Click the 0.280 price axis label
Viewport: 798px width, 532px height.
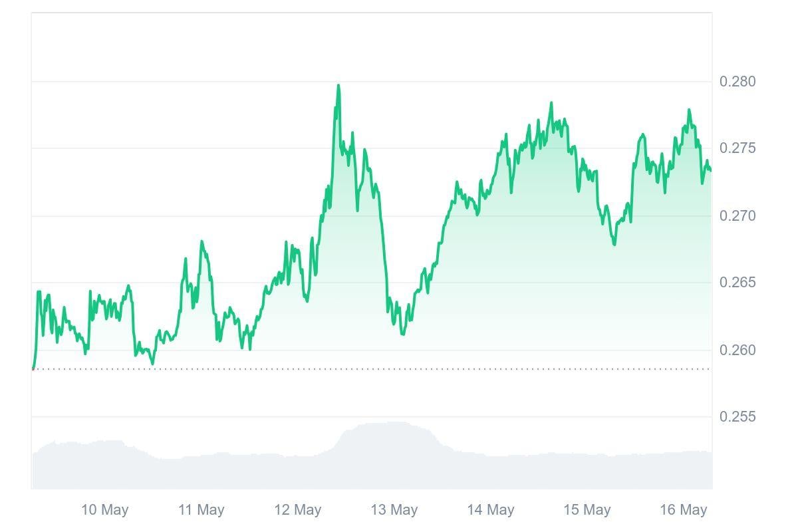737,82
